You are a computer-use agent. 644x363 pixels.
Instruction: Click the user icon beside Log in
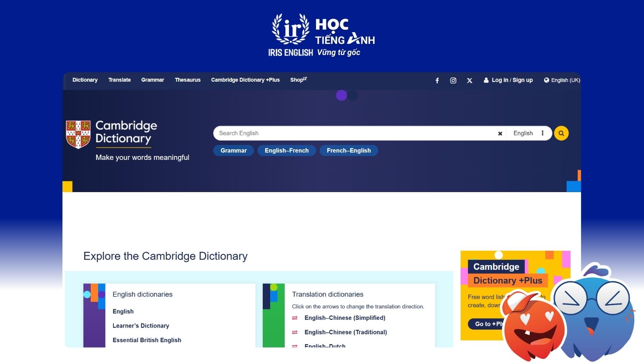pos(486,80)
